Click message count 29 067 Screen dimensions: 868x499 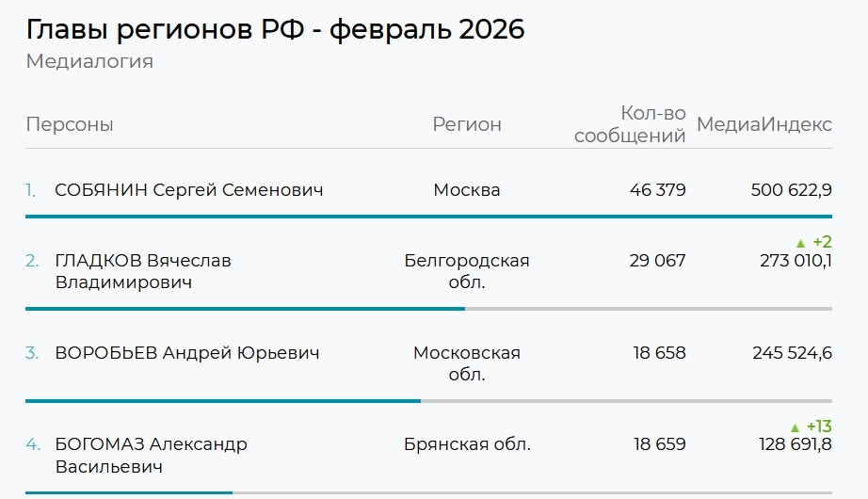click(657, 260)
